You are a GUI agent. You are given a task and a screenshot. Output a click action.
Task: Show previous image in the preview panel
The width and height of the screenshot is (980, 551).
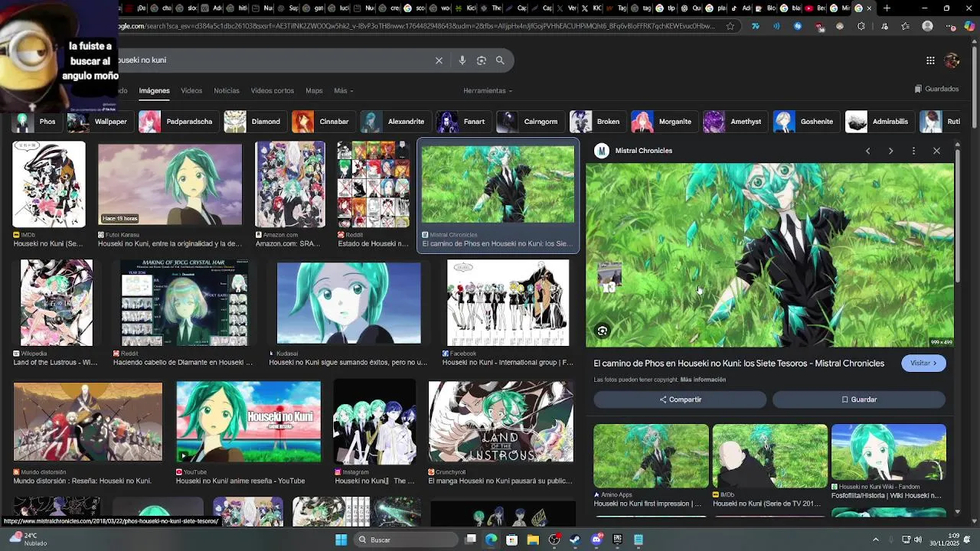point(867,151)
